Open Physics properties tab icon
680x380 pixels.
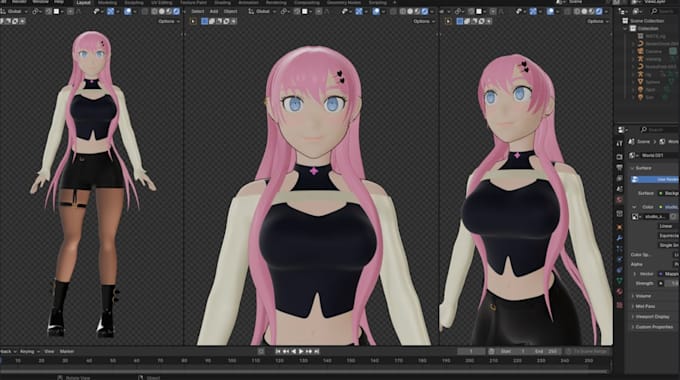tap(619, 259)
